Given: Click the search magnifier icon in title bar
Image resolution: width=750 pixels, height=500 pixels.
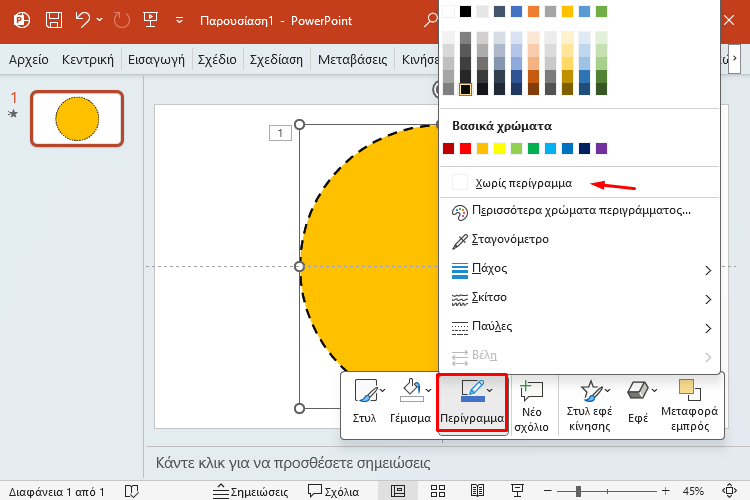Looking at the screenshot, I should click(430, 20).
